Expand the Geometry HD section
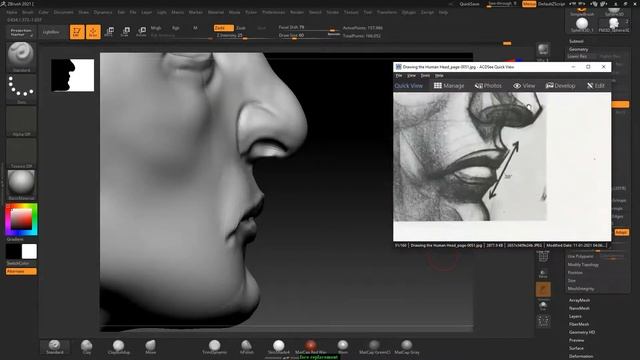 click(x=582, y=332)
